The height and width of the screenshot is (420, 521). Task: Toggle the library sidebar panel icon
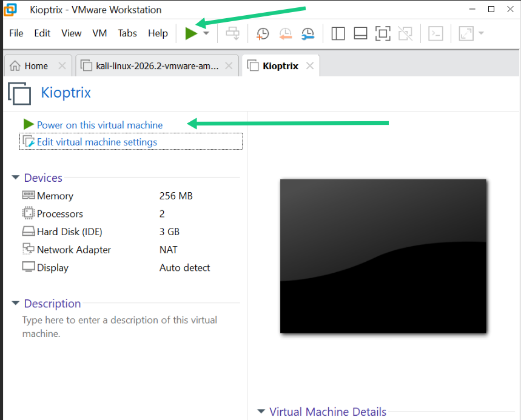[338, 33]
